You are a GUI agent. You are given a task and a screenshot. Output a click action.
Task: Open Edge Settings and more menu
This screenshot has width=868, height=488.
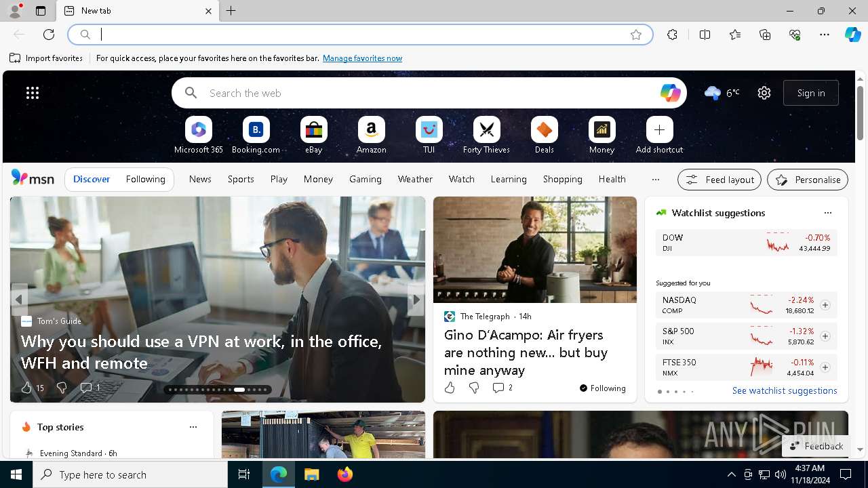825,35
